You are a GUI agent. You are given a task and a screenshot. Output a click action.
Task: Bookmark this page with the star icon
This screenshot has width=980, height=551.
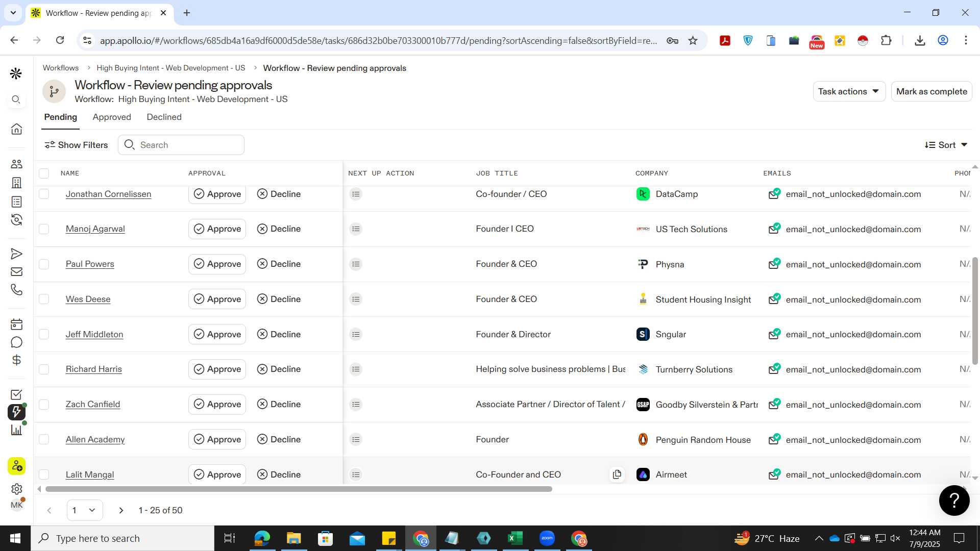693,40
